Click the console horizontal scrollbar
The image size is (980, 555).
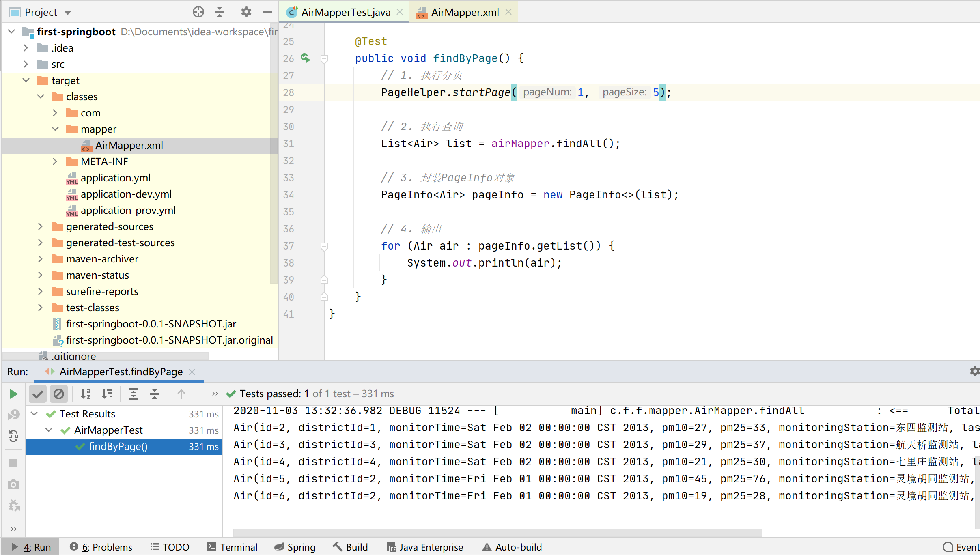[498, 532]
